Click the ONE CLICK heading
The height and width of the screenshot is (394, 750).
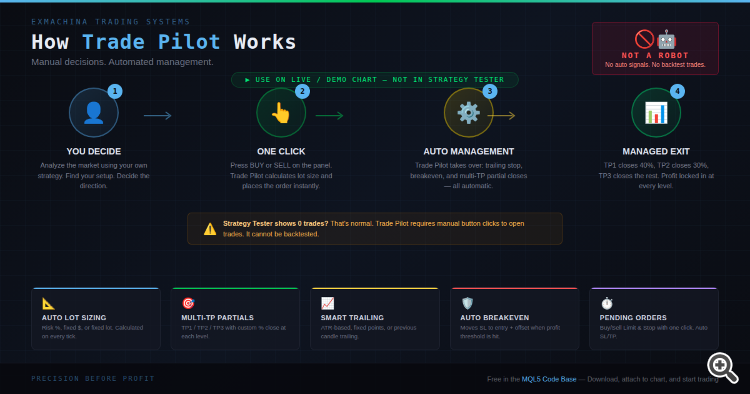point(281,152)
